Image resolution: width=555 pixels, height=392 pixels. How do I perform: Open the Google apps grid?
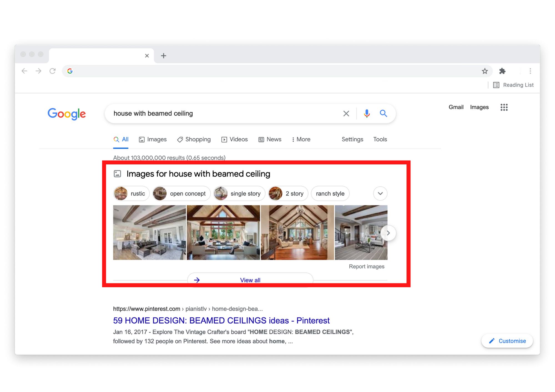[504, 107]
